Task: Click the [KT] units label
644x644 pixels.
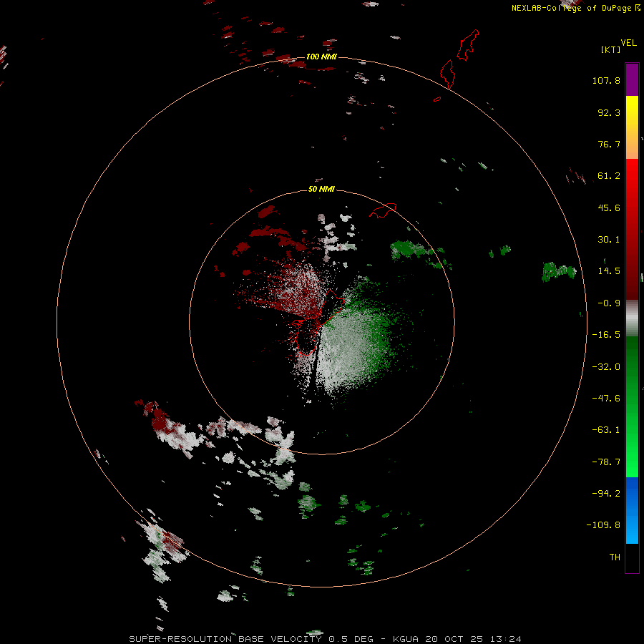Action: point(610,49)
